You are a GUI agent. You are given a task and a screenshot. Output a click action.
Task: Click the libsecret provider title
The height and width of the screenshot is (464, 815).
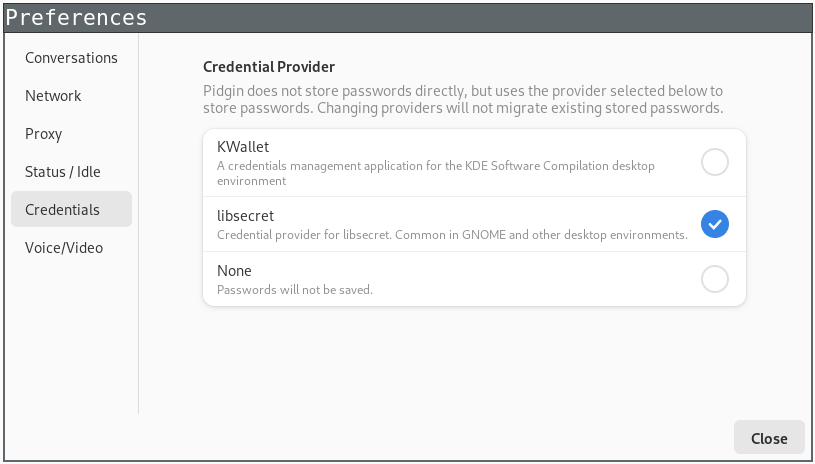(246, 216)
